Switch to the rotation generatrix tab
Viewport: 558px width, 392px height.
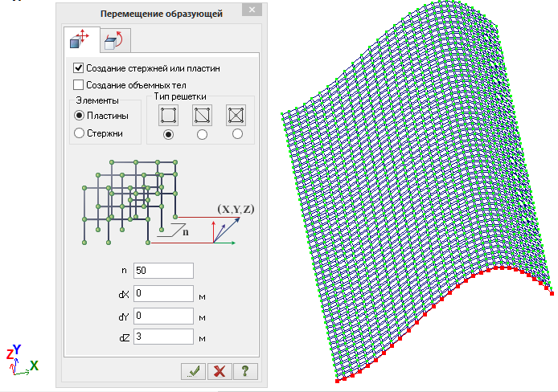[x=115, y=40]
